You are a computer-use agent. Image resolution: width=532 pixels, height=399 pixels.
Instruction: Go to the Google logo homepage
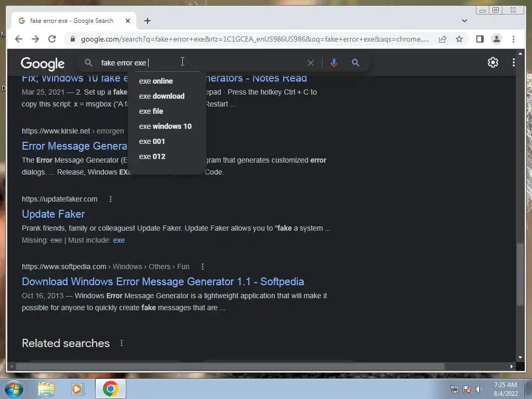[43, 63]
